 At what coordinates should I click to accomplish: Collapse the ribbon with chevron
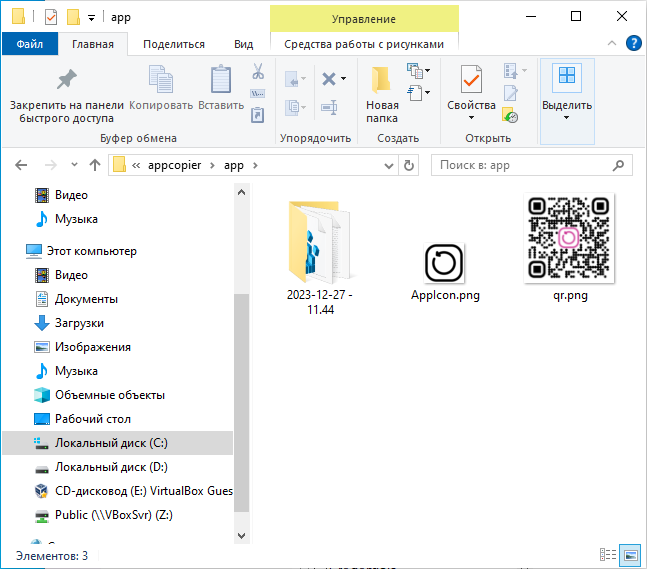coord(612,43)
